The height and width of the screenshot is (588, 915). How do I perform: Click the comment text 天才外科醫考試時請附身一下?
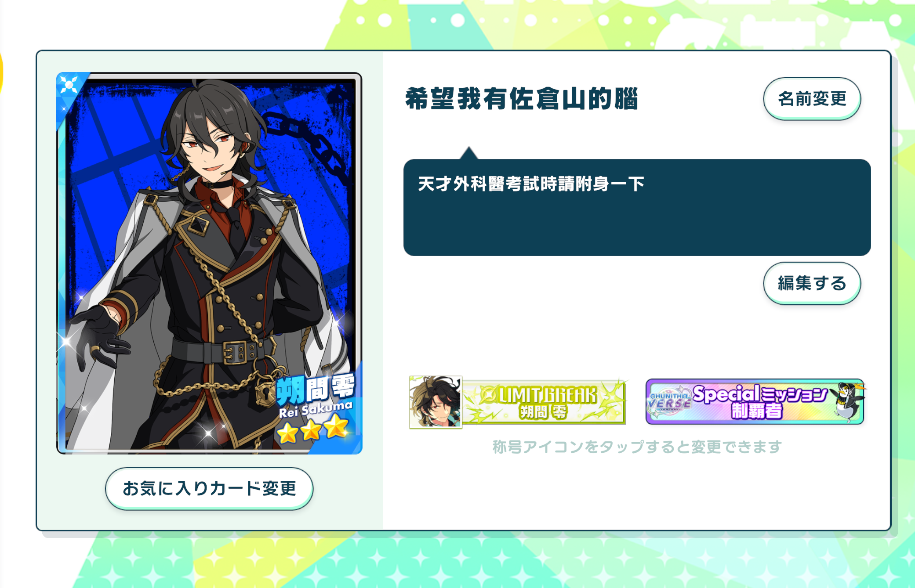click(531, 184)
